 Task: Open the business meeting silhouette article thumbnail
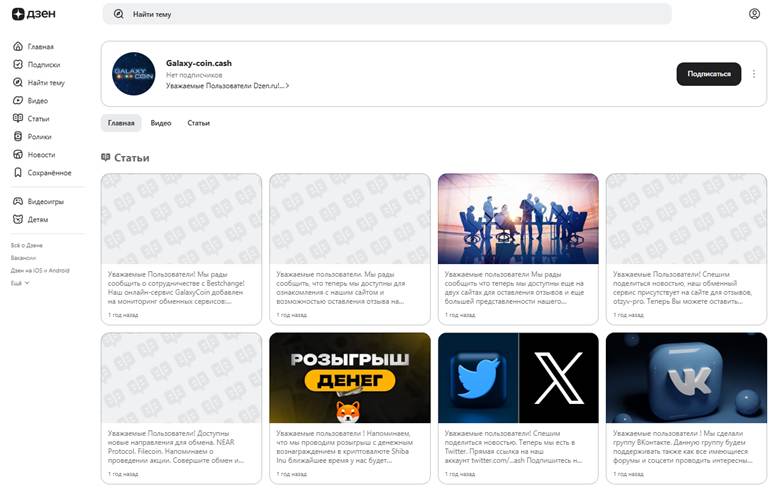coord(518,219)
